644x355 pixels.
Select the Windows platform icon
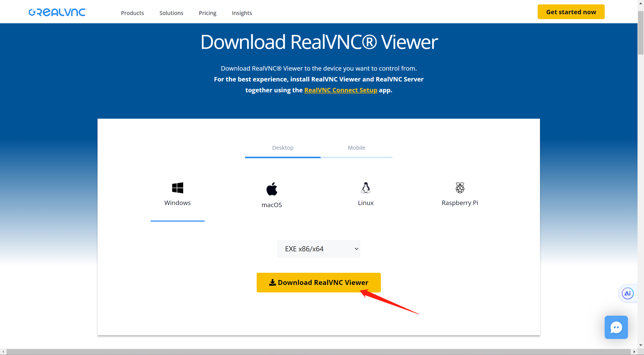click(x=177, y=188)
